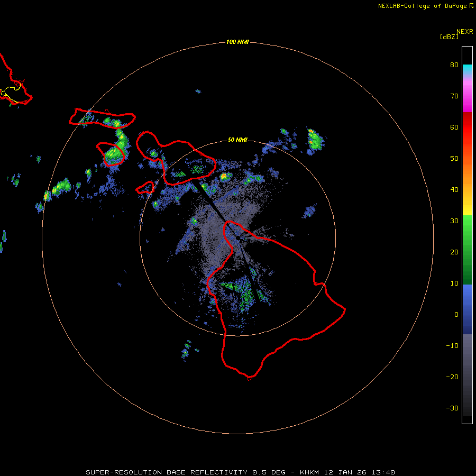Click the KHKM station identifier

pos(309,472)
